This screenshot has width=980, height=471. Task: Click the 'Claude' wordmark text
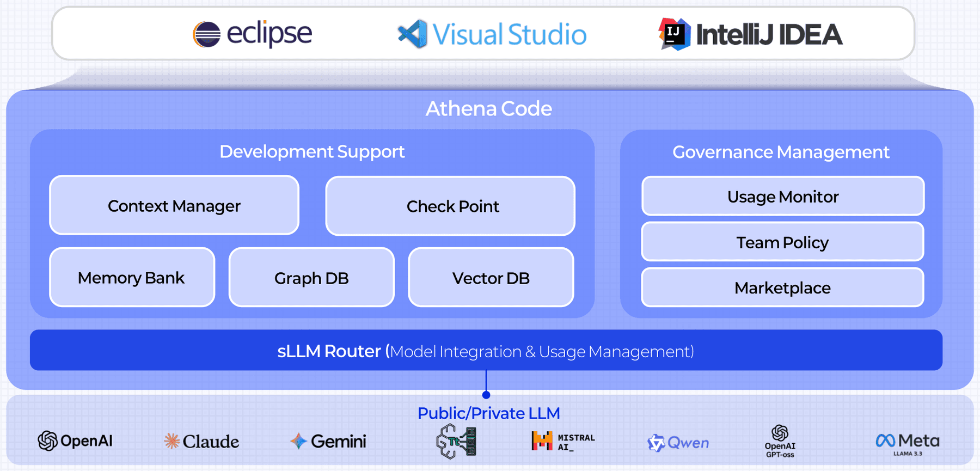coord(211,441)
